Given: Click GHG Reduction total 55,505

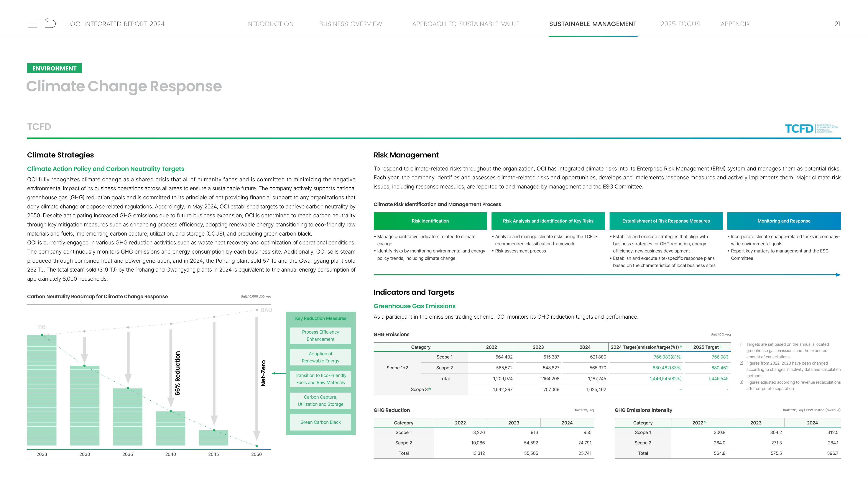Looking at the screenshot, I should [x=531, y=453].
